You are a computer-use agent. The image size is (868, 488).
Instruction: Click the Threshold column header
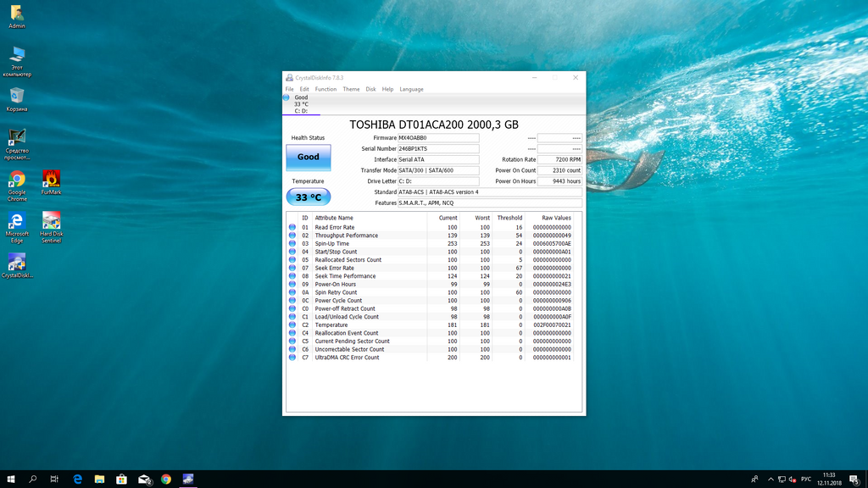[509, 218]
